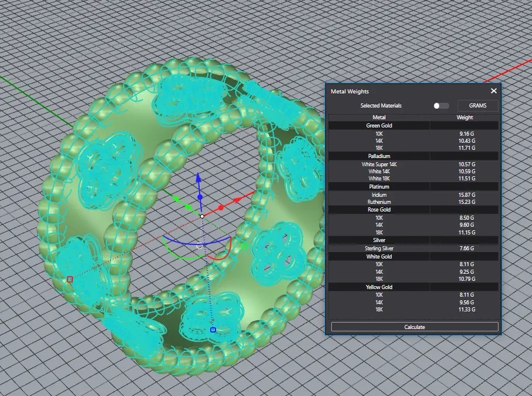The height and width of the screenshot is (396, 532).
Task: Select the Rose Gold category header
Action: coord(413,210)
